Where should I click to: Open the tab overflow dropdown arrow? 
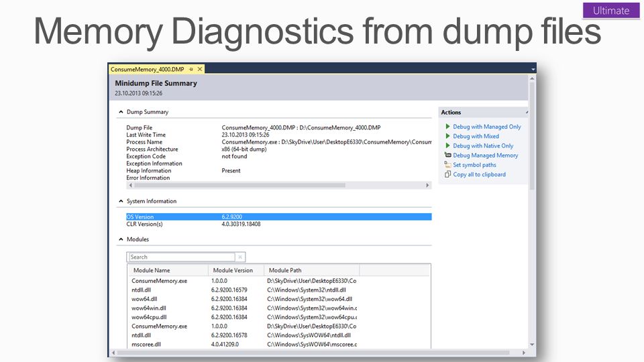(533, 69)
